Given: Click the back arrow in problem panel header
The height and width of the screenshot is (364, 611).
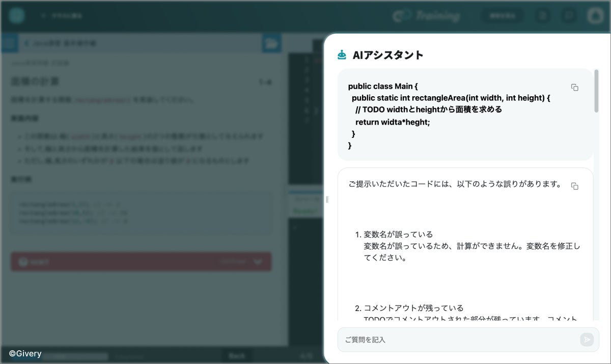Looking at the screenshot, I should coord(26,43).
